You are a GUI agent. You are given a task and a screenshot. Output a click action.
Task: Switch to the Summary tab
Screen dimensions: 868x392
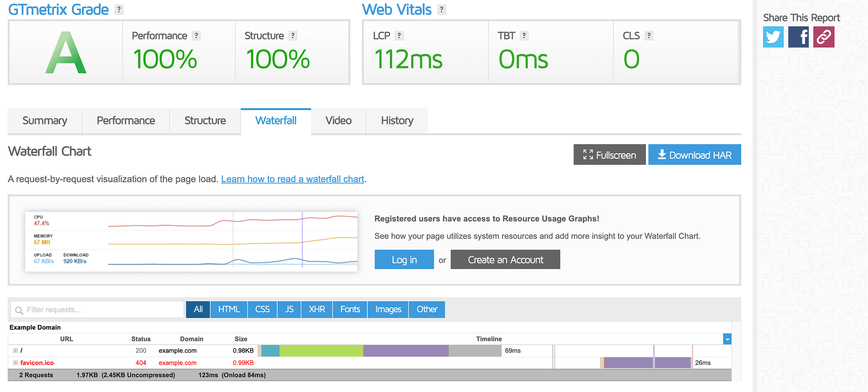click(x=45, y=121)
